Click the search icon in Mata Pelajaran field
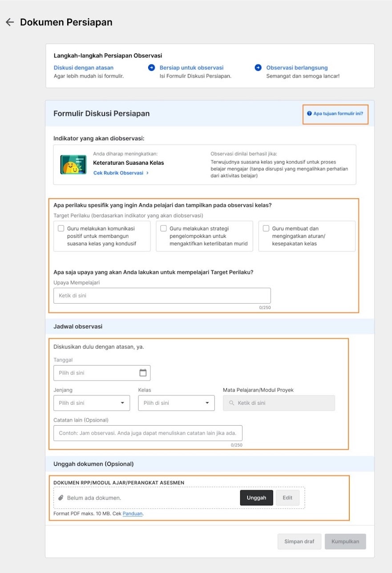392x573 pixels. (x=231, y=403)
